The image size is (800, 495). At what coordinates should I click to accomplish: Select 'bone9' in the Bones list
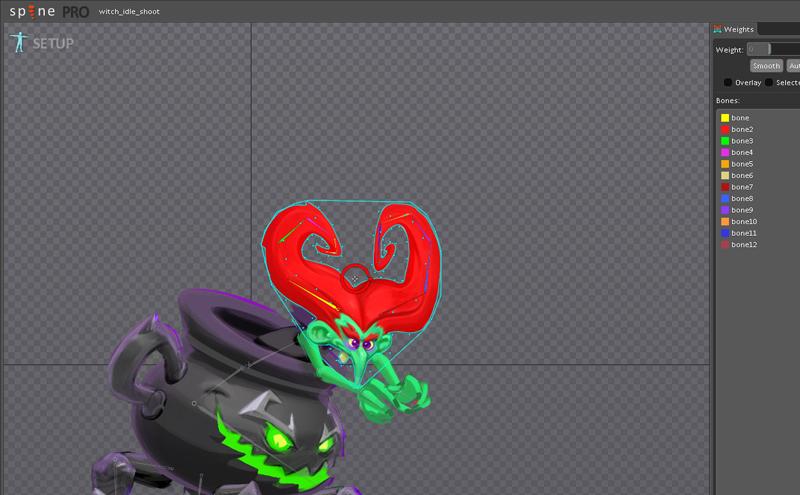click(x=742, y=210)
